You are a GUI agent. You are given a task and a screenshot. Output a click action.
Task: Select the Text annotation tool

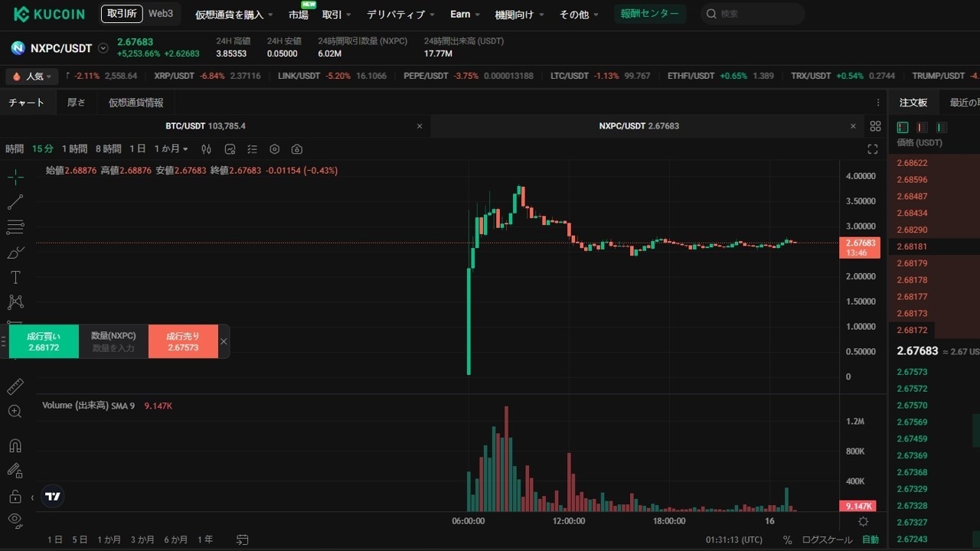coord(15,277)
